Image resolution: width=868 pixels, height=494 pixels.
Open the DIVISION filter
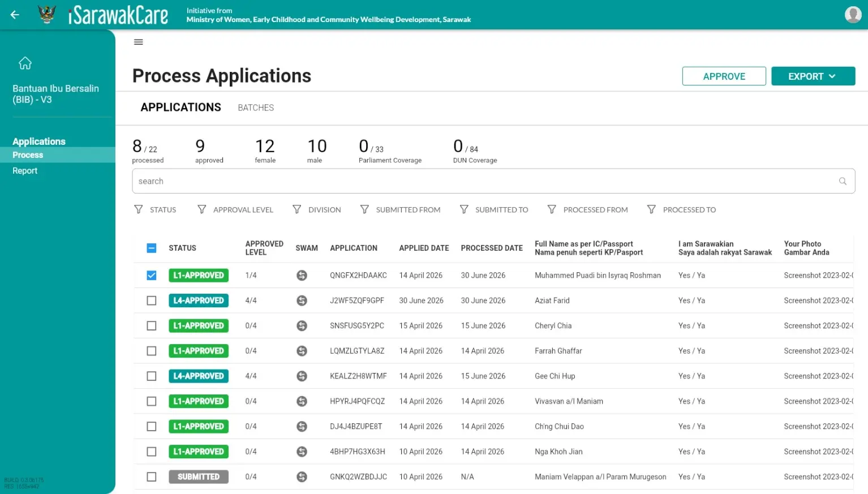coord(316,210)
